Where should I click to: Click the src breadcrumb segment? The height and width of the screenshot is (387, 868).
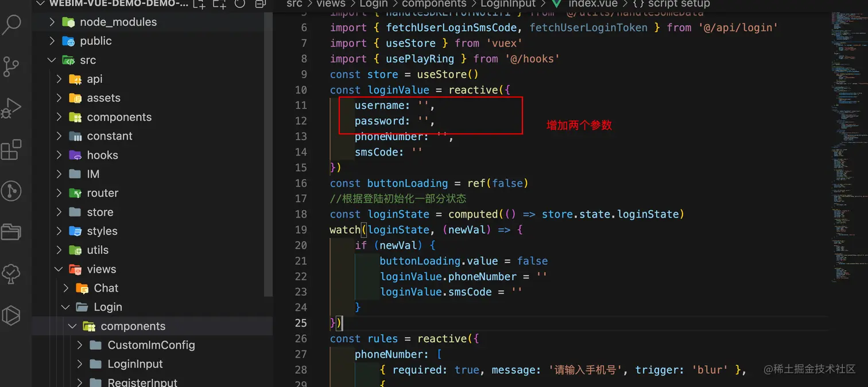click(x=294, y=3)
